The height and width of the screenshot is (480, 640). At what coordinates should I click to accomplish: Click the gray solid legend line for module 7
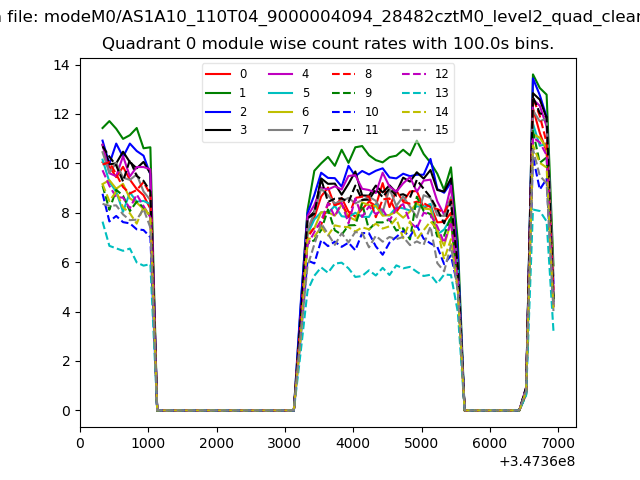coord(278,131)
